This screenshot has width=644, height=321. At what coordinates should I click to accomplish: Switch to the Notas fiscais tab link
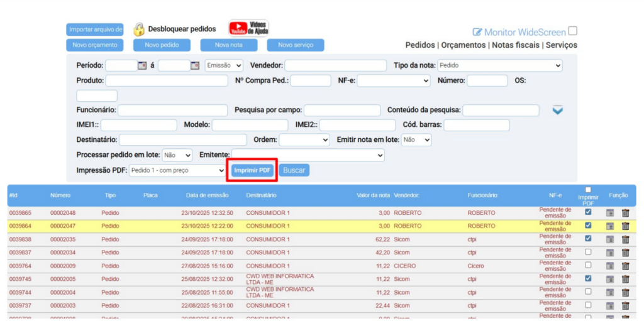(x=516, y=45)
